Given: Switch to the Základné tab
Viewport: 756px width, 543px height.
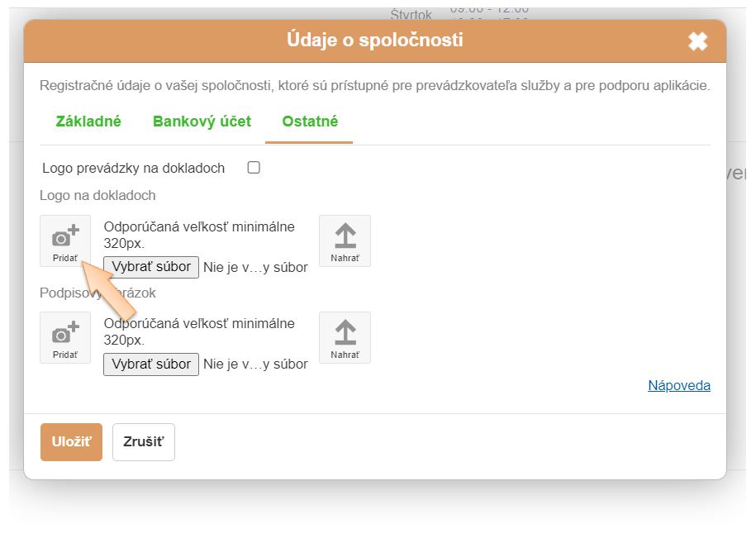Looking at the screenshot, I should coord(88,121).
